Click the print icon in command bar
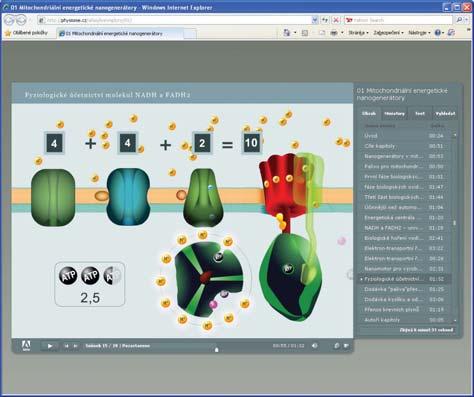 [x=334, y=33]
